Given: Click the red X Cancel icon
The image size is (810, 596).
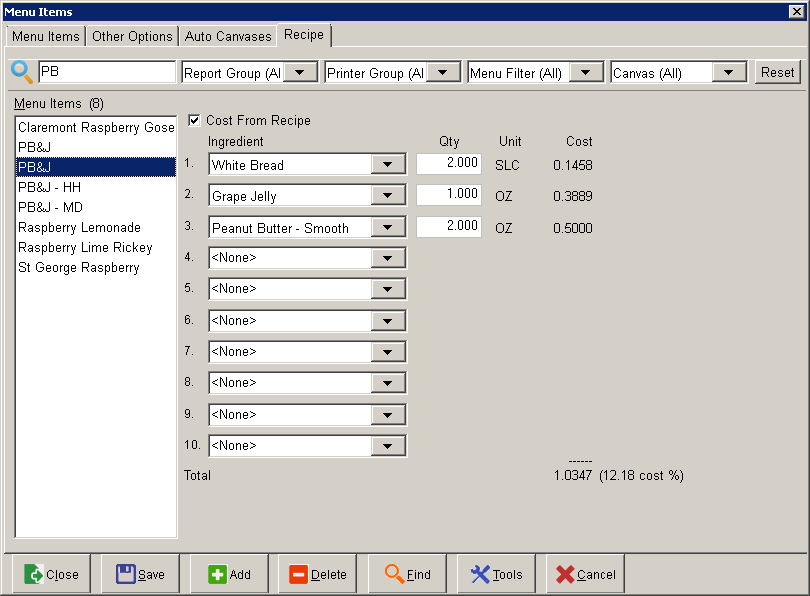Looking at the screenshot, I should pyautogui.click(x=565, y=574).
